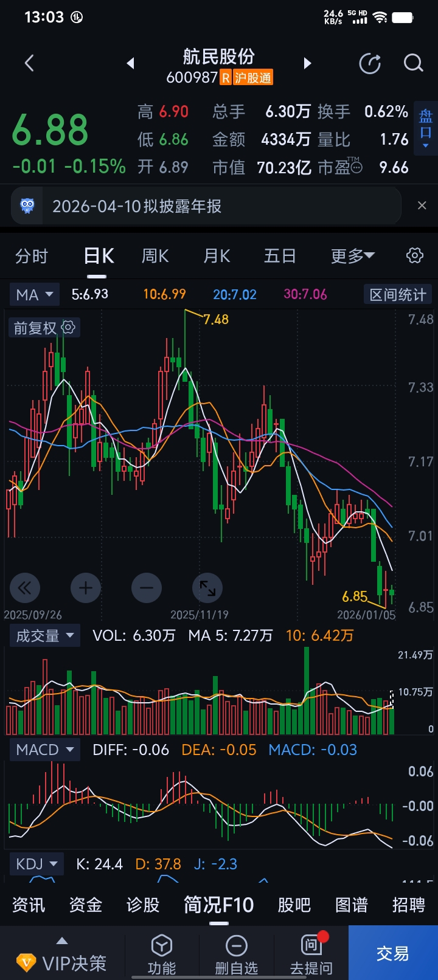Viewport: 438px width, 980px height.
Task: Tap the back arrow icon
Action: point(29,63)
